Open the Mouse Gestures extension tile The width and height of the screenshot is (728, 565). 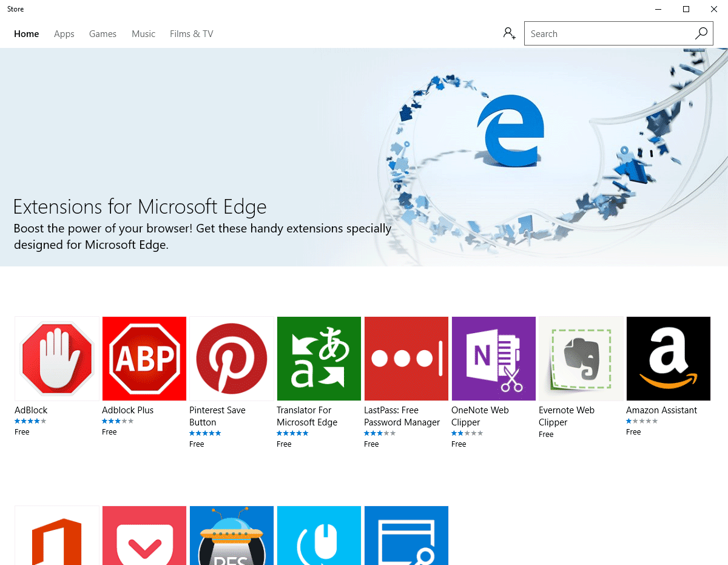(x=319, y=535)
